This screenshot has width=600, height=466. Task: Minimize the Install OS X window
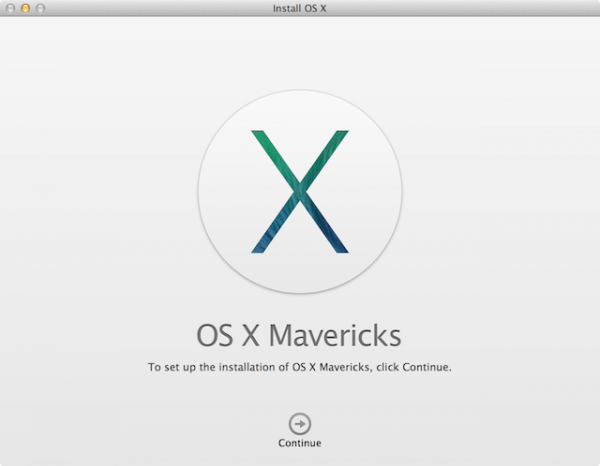pos(25,8)
